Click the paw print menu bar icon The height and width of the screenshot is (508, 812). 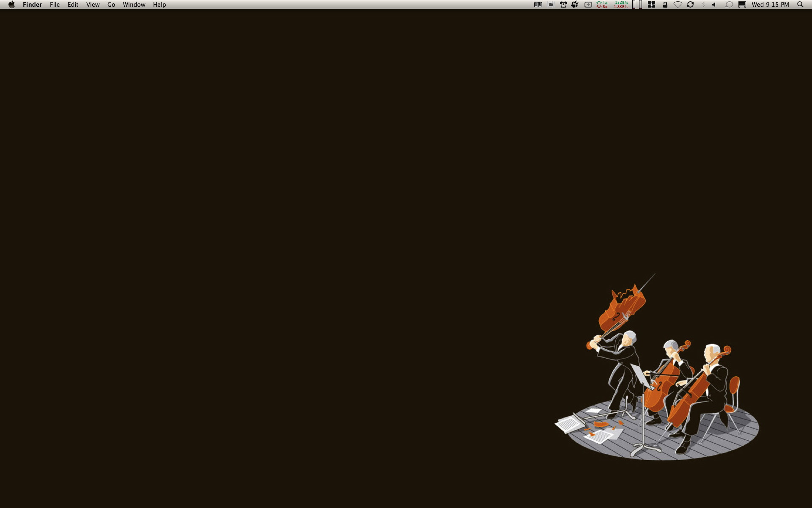[x=575, y=5]
